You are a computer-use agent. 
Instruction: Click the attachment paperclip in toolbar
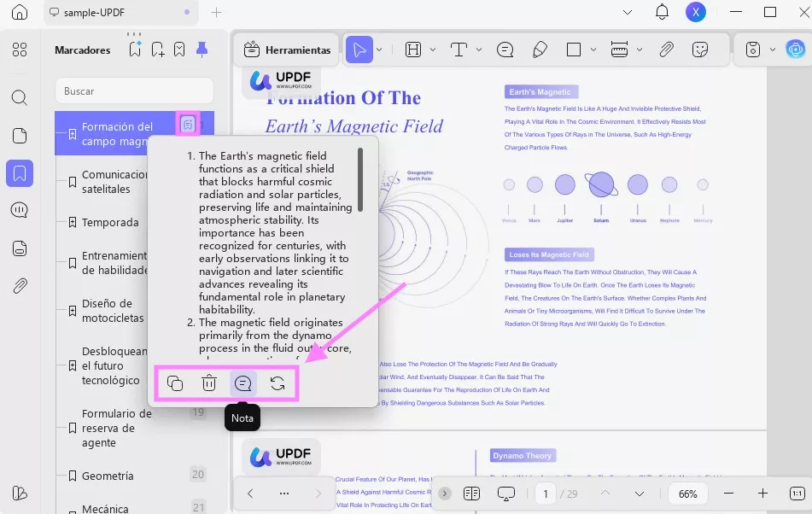pyautogui.click(x=666, y=50)
